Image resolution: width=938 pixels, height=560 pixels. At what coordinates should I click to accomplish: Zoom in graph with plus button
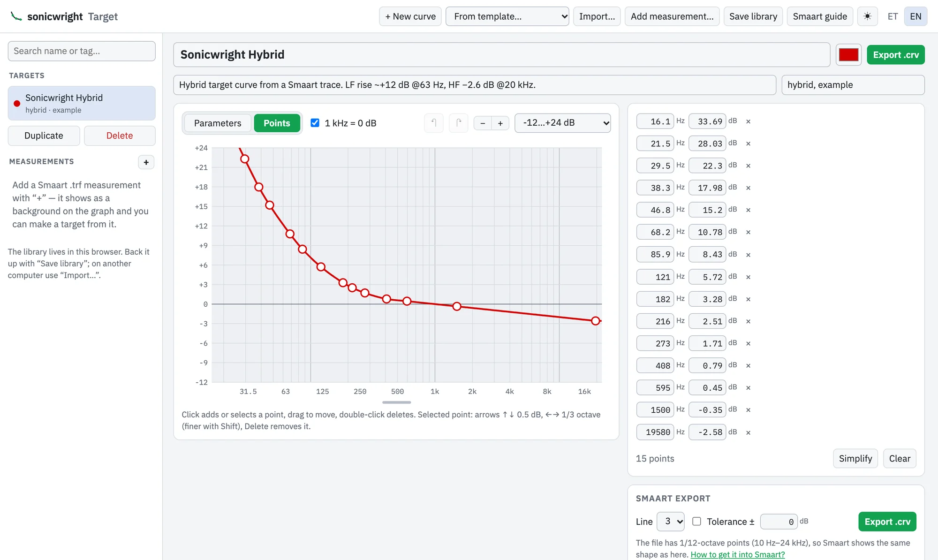[500, 123]
